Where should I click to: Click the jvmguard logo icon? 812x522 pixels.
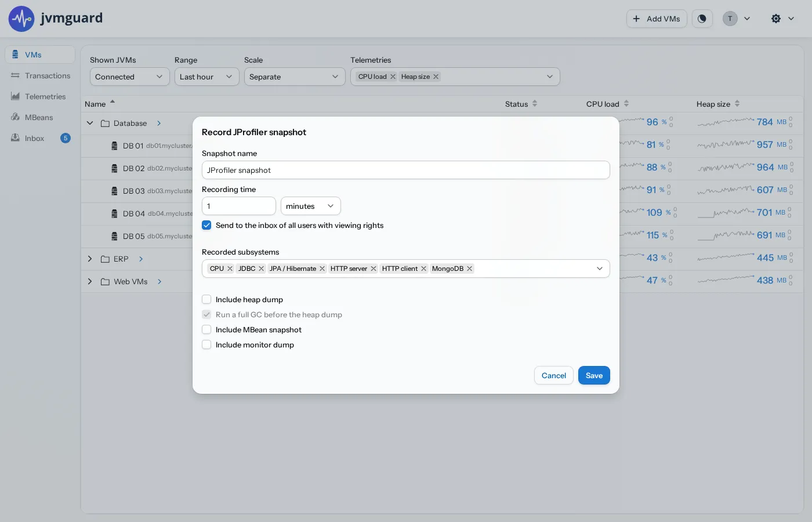click(21, 19)
